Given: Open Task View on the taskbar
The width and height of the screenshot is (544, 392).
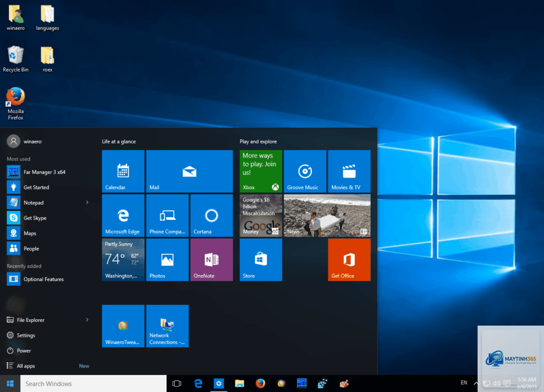Looking at the screenshot, I should pos(177,384).
